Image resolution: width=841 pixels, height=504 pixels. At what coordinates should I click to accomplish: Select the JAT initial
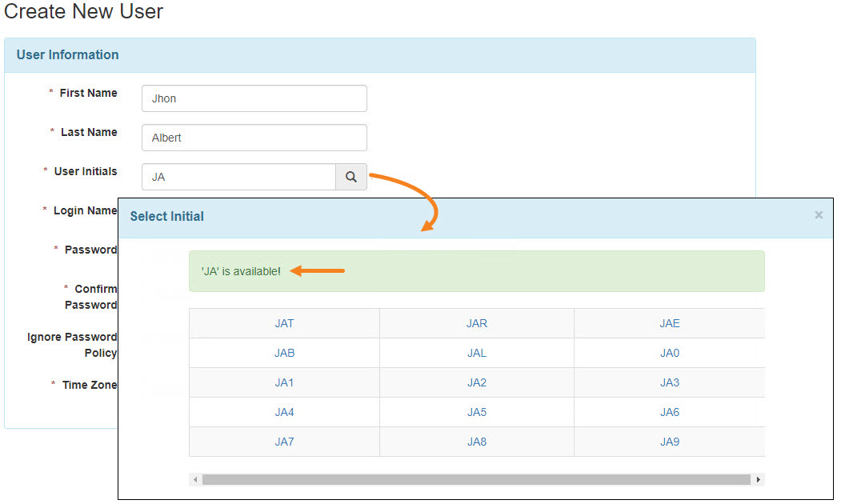pos(284,323)
